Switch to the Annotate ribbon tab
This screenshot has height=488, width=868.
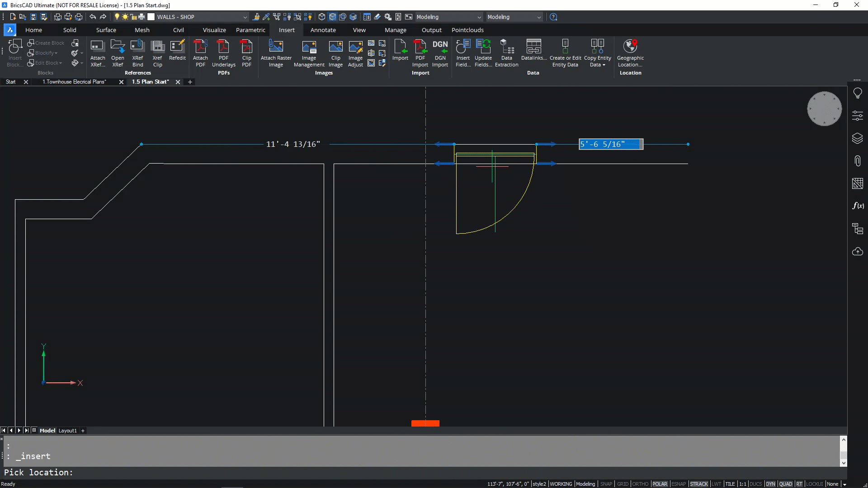point(323,30)
